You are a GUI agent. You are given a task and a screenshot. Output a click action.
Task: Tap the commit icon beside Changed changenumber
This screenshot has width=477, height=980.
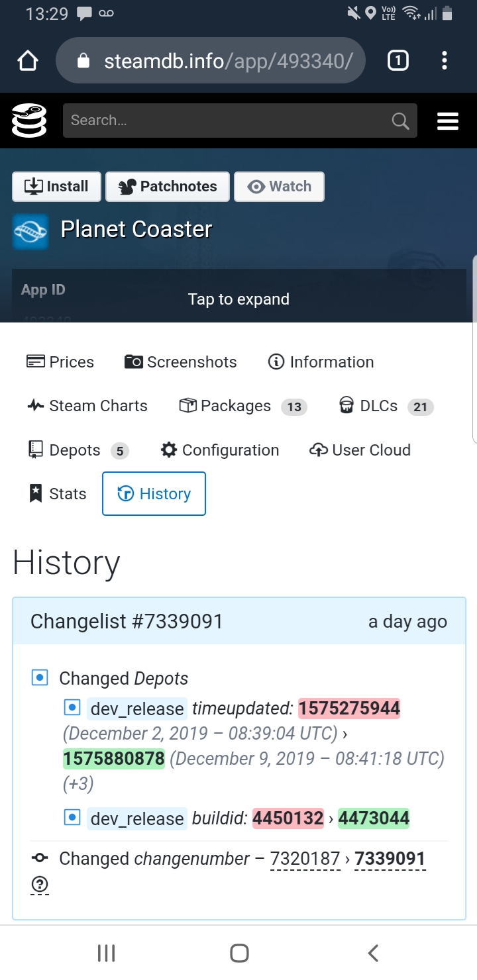pyautogui.click(x=40, y=858)
